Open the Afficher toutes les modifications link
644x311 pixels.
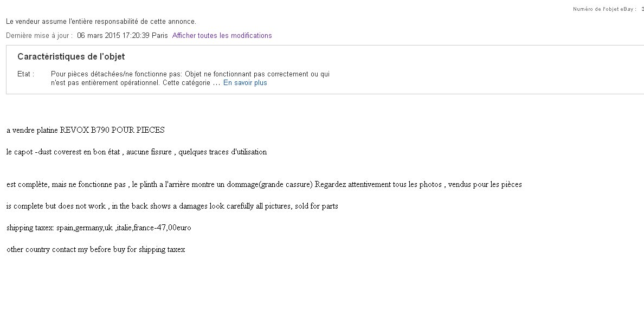pyautogui.click(x=222, y=36)
